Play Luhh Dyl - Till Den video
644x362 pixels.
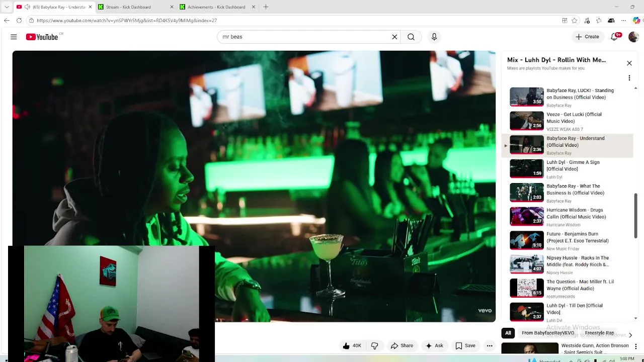(568, 312)
